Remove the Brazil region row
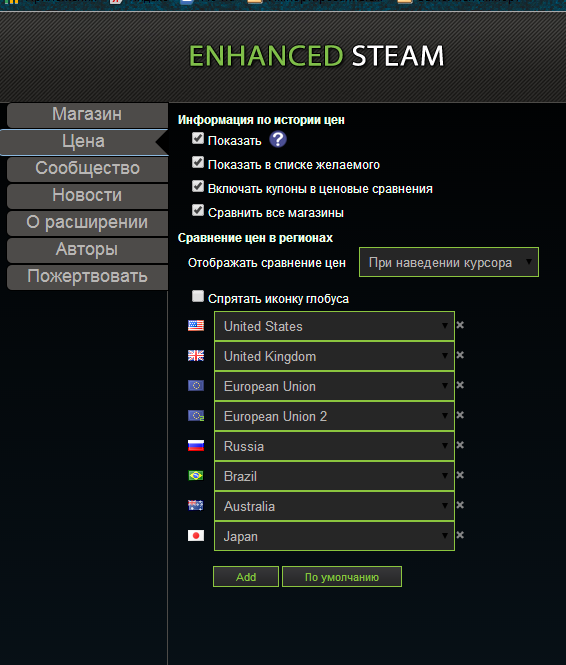Screen dimensions: 566x665 460,475
